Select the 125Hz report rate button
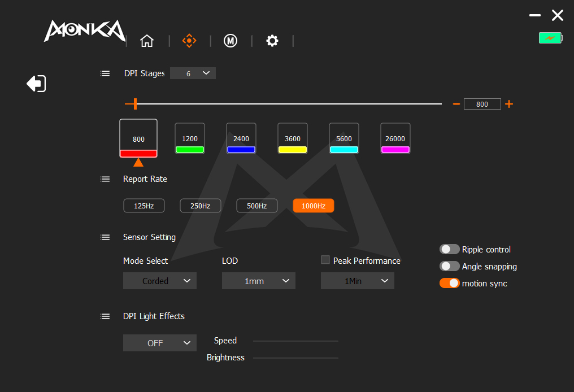Screen dimensions: 574x392 click(144, 206)
